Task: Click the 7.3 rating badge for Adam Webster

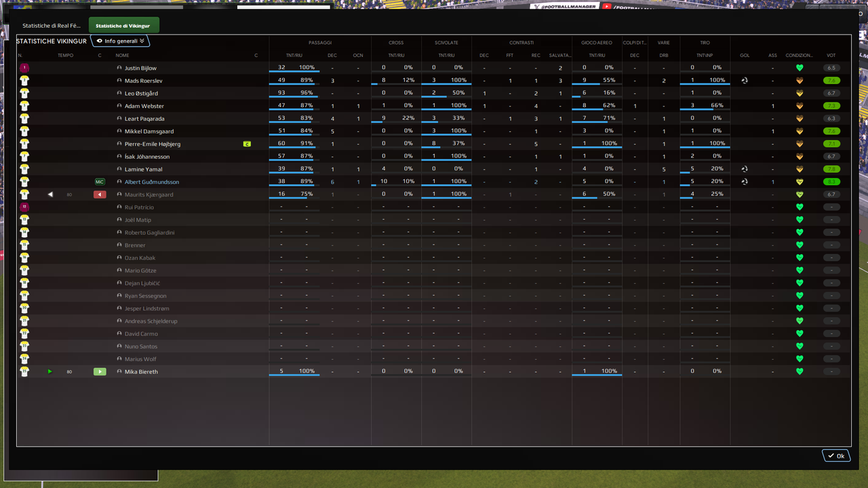Action: click(831, 106)
